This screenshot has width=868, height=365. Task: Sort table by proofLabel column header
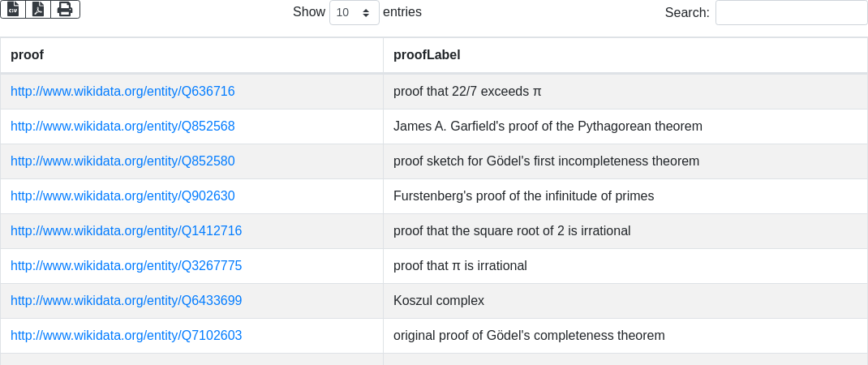[427, 55]
